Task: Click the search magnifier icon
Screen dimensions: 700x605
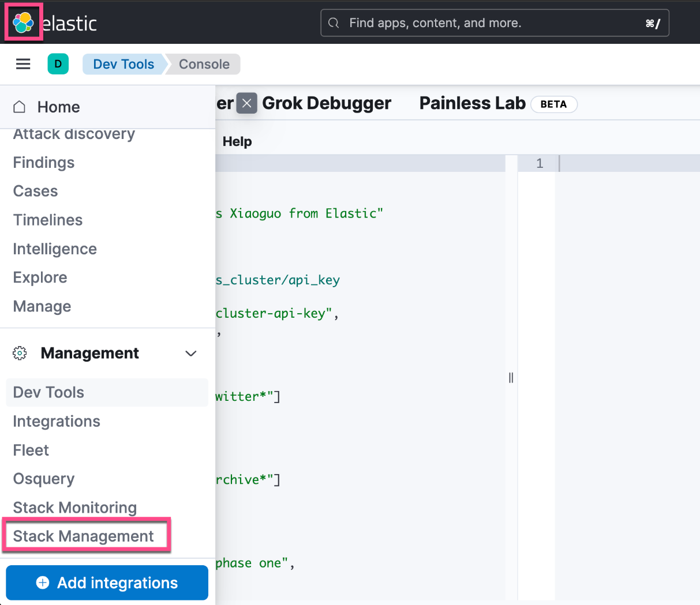Action: click(334, 23)
